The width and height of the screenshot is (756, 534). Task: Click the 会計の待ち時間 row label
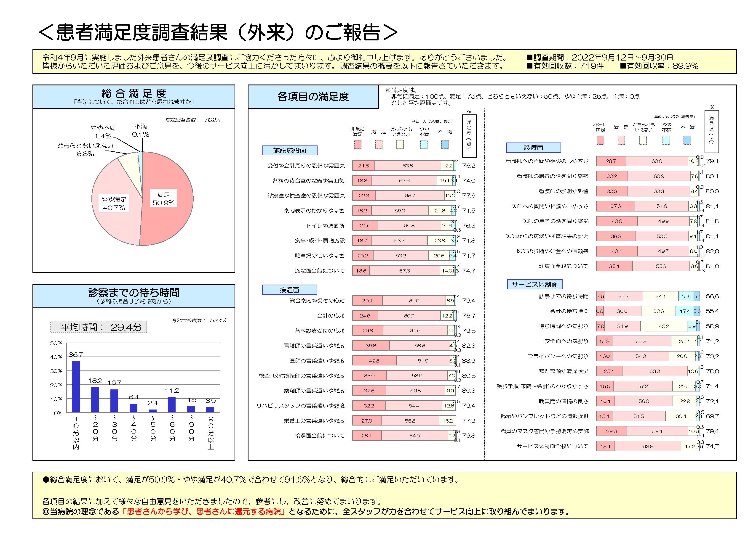(x=569, y=311)
